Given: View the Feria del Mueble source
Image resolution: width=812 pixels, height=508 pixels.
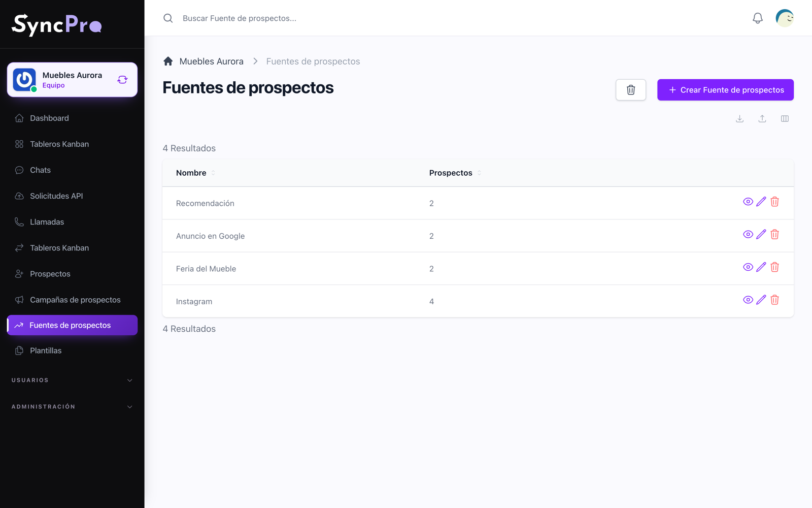Looking at the screenshot, I should [748, 267].
